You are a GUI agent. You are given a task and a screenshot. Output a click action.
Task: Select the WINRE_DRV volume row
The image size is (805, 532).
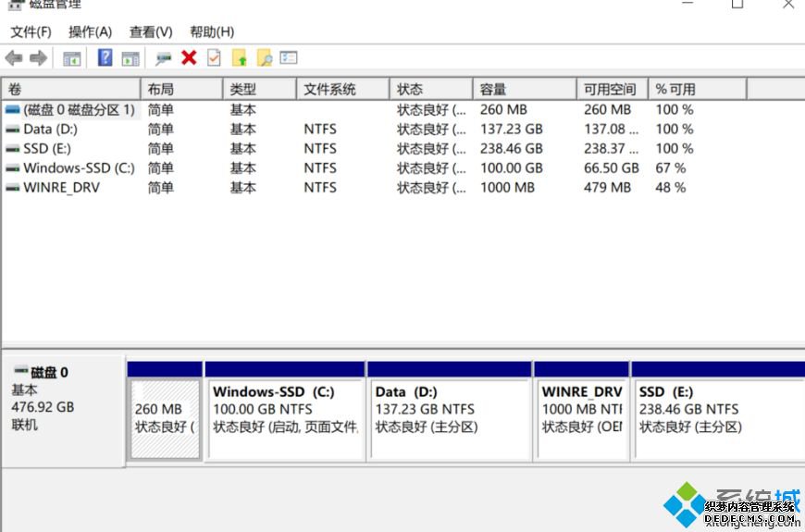pos(375,188)
